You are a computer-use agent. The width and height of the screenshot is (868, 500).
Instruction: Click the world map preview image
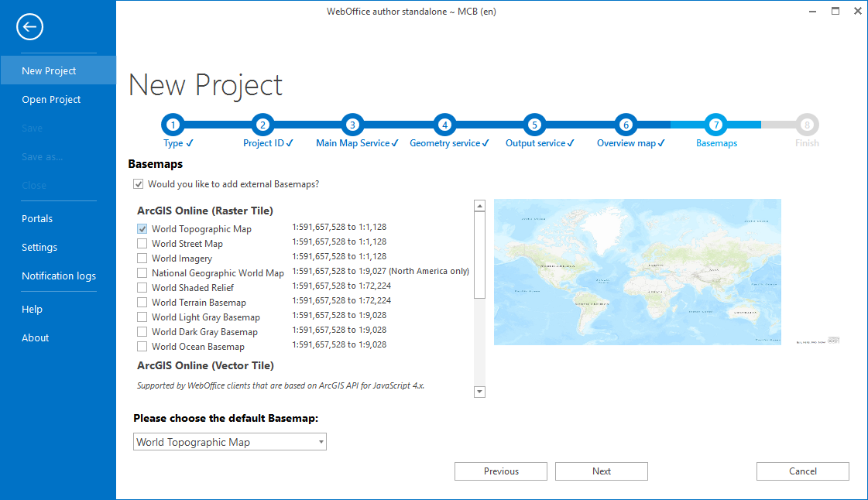(x=636, y=272)
